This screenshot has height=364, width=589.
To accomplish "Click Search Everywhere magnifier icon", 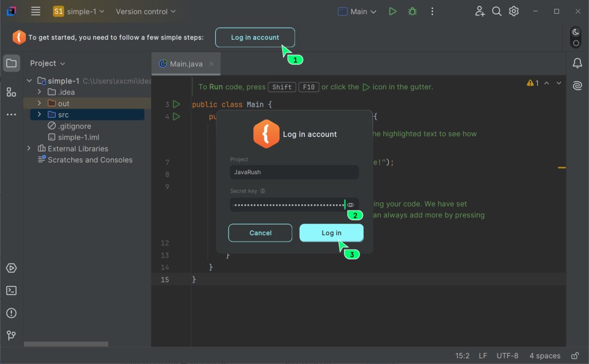I will click(497, 12).
